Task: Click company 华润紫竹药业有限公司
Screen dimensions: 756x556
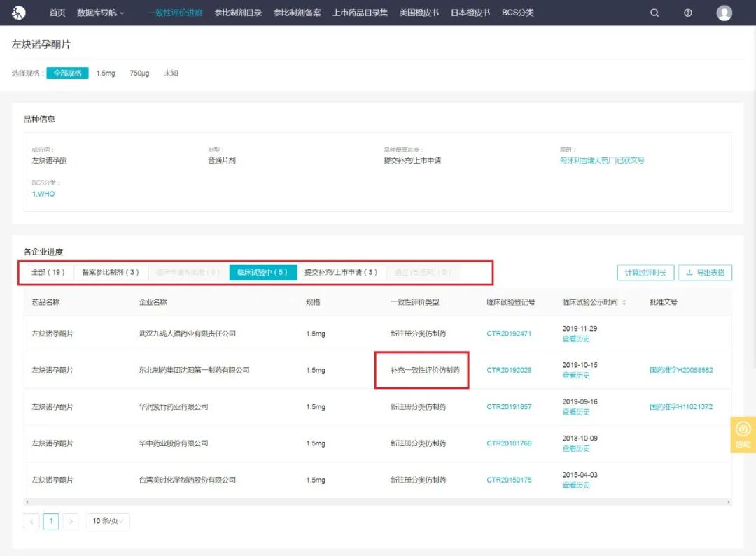Action: point(174,406)
